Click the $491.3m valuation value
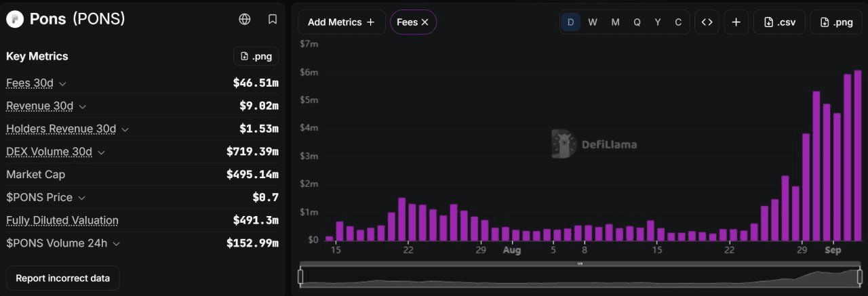The image size is (868, 296). pyautogui.click(x=256, y=220)
